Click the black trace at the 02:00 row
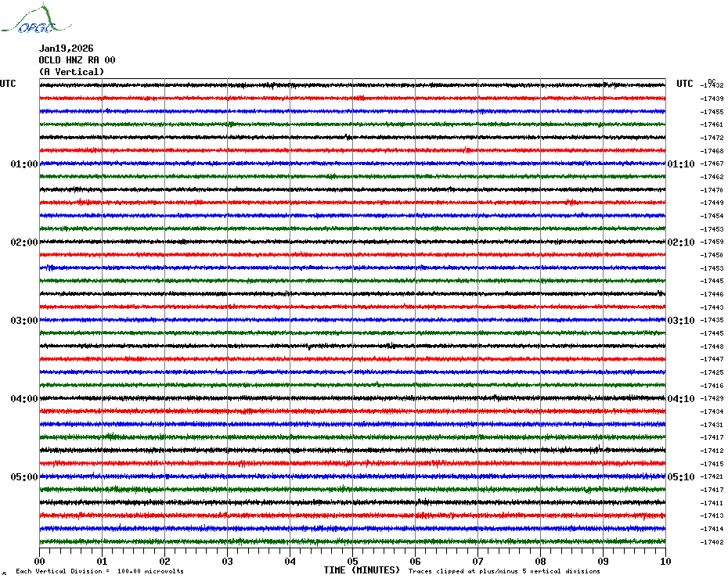This screenshot has width=728, height=582. (x=352, y=242)
